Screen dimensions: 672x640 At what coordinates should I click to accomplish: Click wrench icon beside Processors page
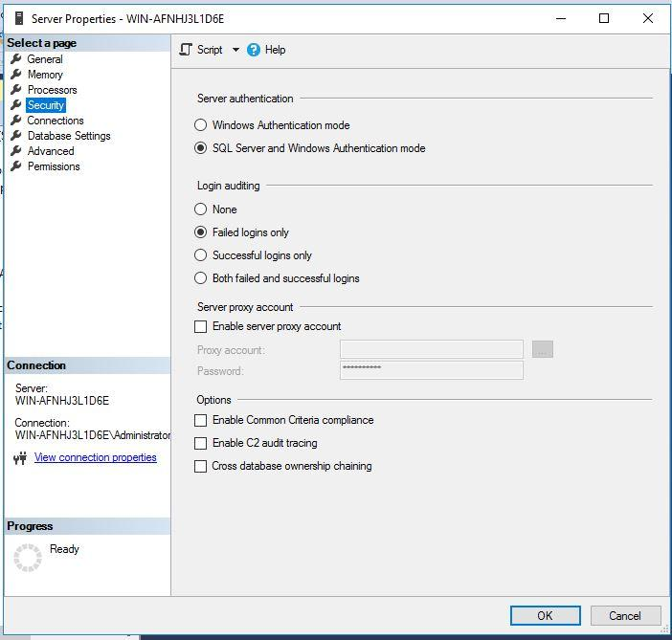(x=16, y=90)
